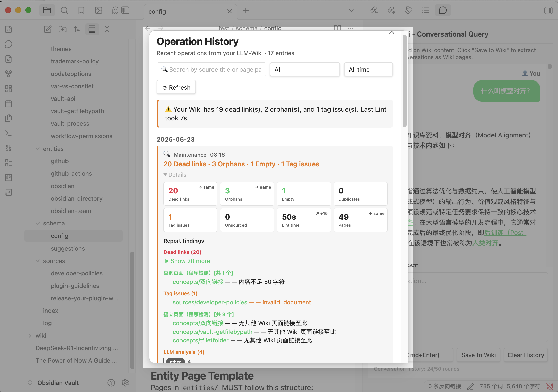
Task: Open concepts/tfiletfolder orphan link
Action: pos(201,340)
